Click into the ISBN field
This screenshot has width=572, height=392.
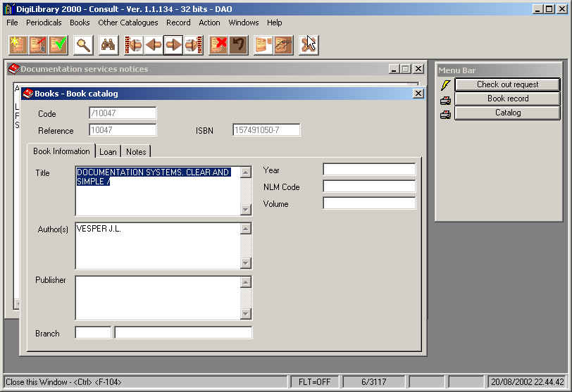(266, 129)
